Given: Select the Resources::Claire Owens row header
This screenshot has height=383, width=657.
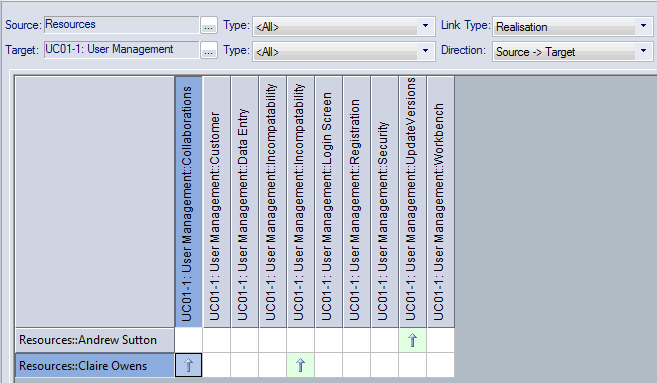Looking at the screenshot, I should pos(95,365).
